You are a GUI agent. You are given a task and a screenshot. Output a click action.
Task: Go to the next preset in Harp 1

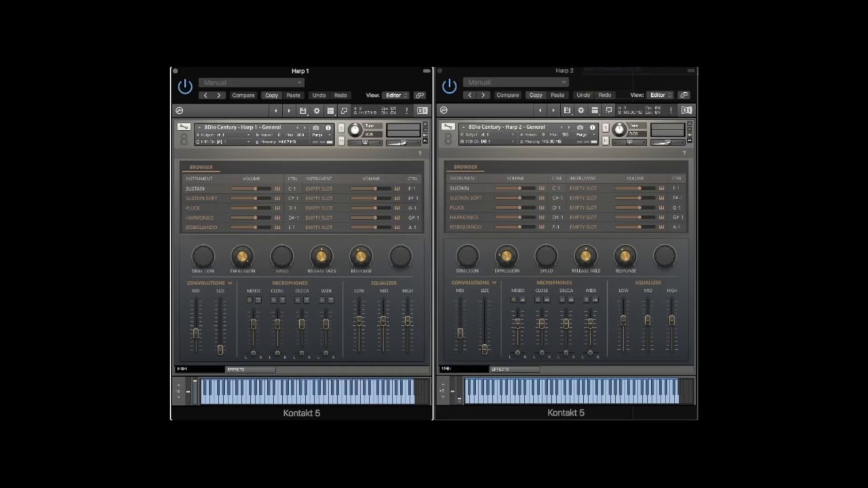point(218,96)
